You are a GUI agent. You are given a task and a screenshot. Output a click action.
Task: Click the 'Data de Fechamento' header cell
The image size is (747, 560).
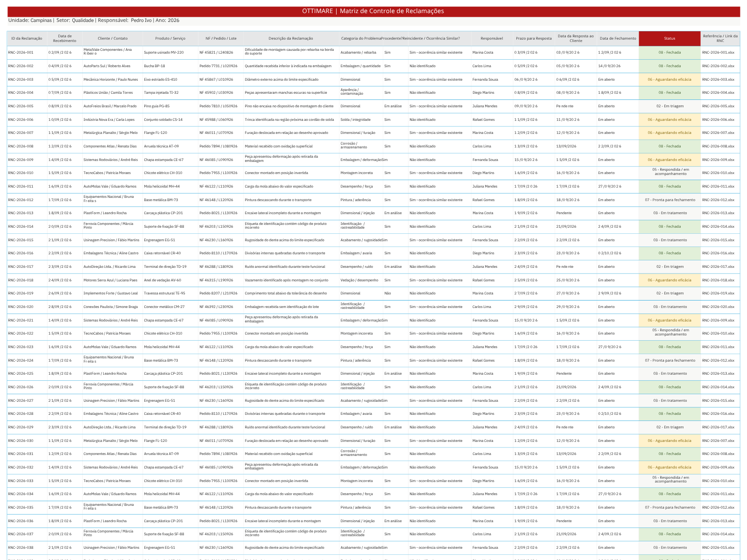click(x=618, y=38)
